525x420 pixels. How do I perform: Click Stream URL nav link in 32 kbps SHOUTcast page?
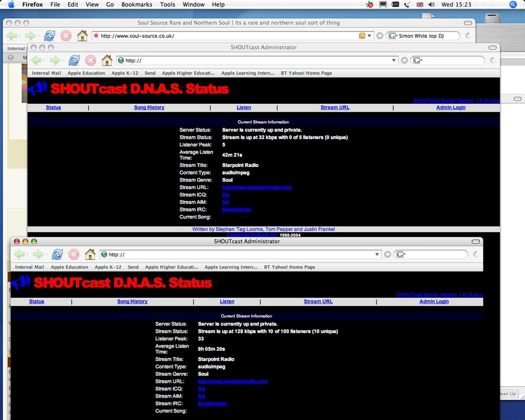coord(335,108)
